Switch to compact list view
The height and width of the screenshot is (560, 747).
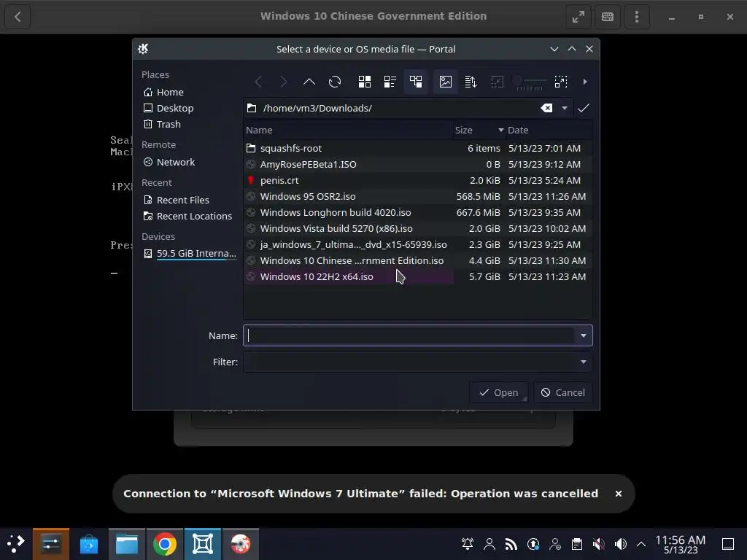point(390,82)
